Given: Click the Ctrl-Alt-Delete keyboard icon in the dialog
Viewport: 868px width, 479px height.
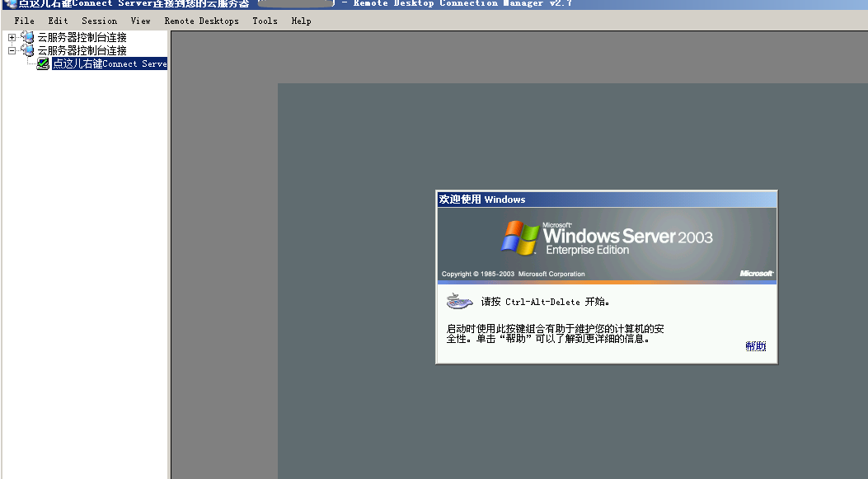Looking at the screenshot, I should [459, 301].
